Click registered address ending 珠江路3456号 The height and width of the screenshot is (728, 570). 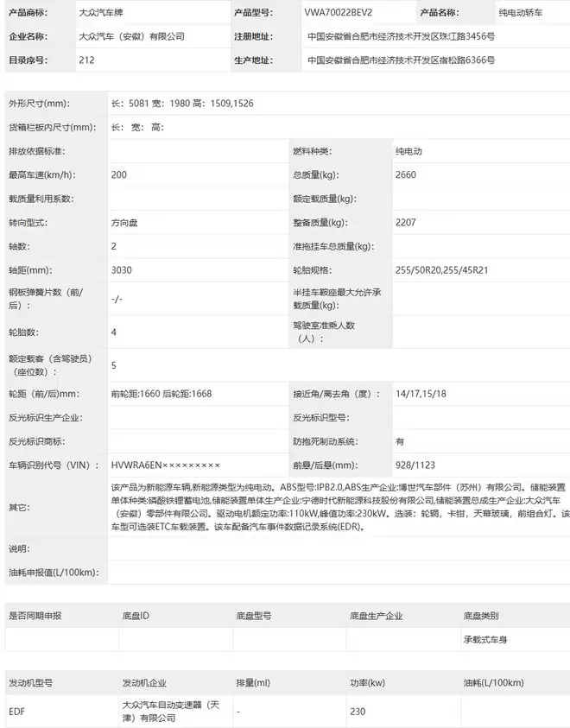pyautogui.click(x=401, y=36)
